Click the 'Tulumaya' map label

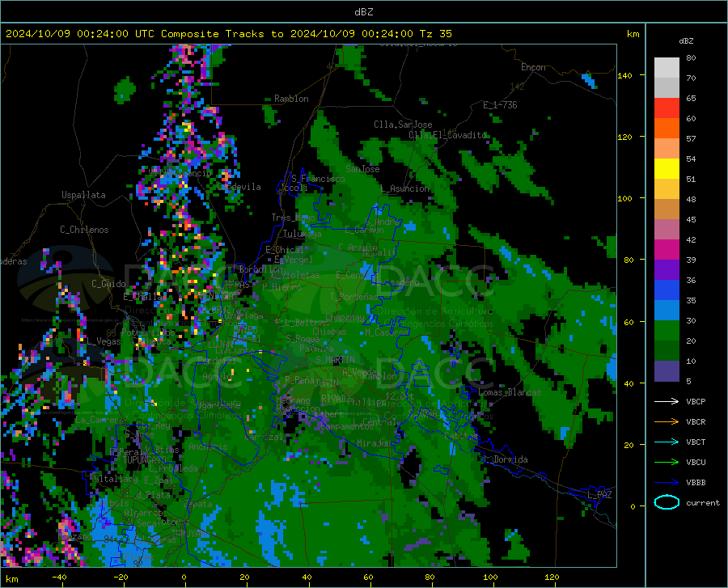(x=302, y=234)
